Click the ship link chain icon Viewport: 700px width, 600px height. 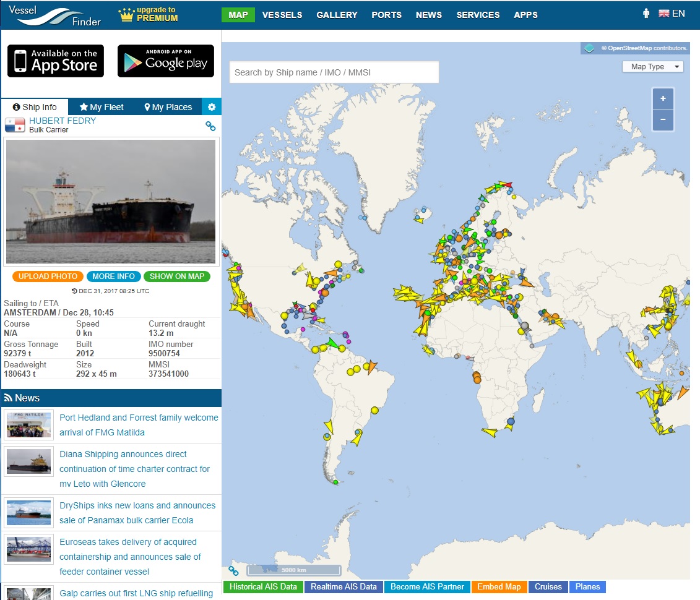coord(210,126)
